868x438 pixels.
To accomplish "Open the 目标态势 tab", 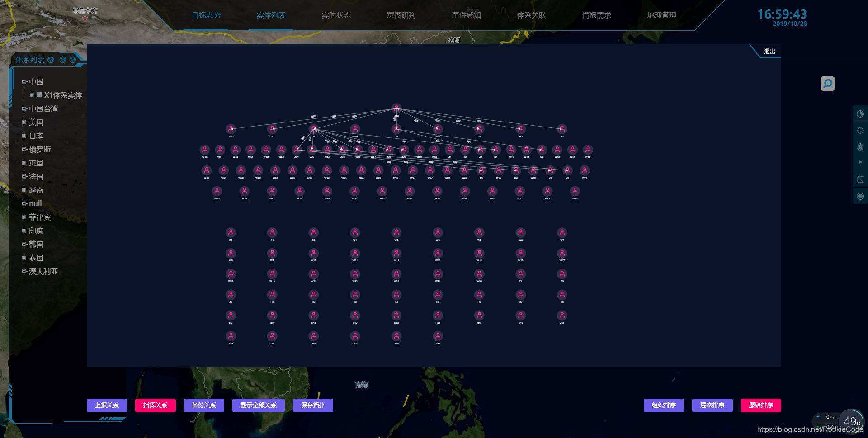I will click(x=206, y=15).
